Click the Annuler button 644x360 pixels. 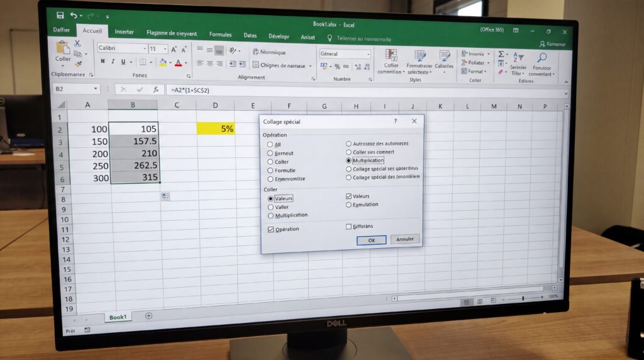coord(405,239)
